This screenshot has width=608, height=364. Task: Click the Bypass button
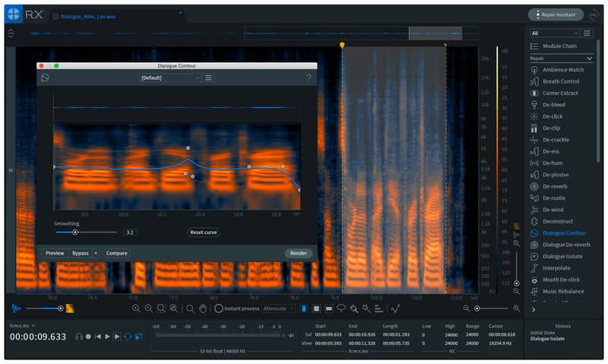(x=81, y=253)
